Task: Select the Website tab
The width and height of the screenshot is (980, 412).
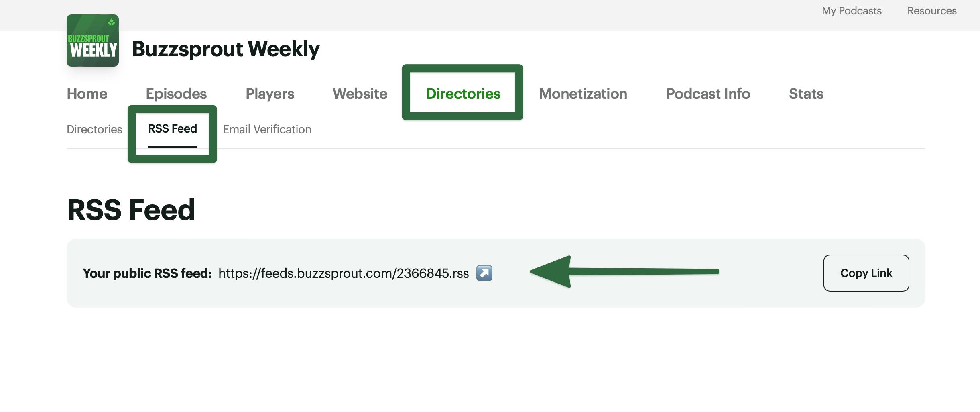Action: click(x=360, y=94)
